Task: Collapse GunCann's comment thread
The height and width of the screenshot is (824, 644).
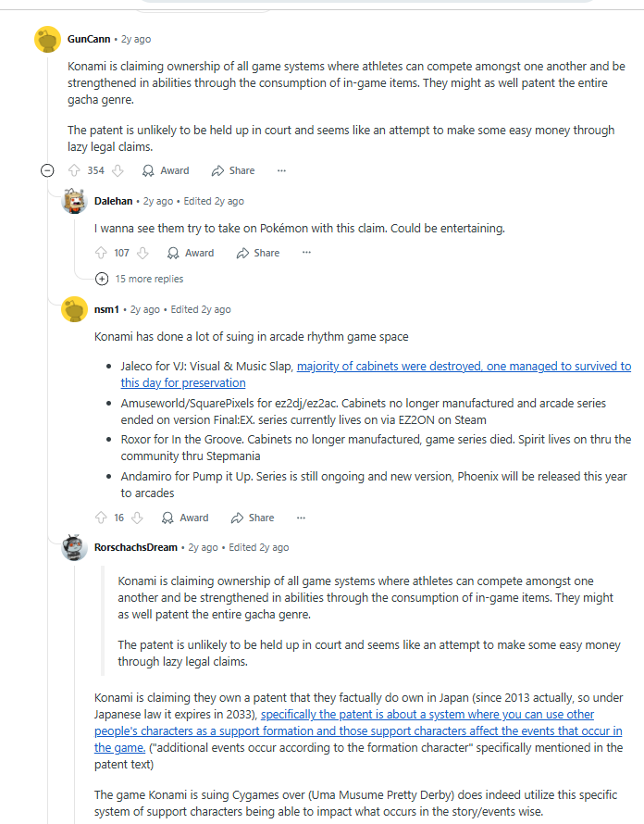Action: tap(47, 170)
